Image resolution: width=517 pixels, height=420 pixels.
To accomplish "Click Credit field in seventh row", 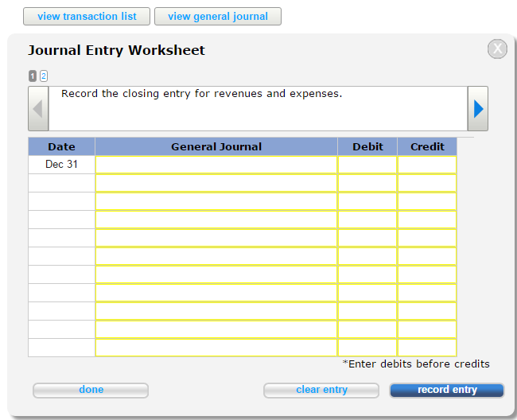I will [x=427, y=274].
